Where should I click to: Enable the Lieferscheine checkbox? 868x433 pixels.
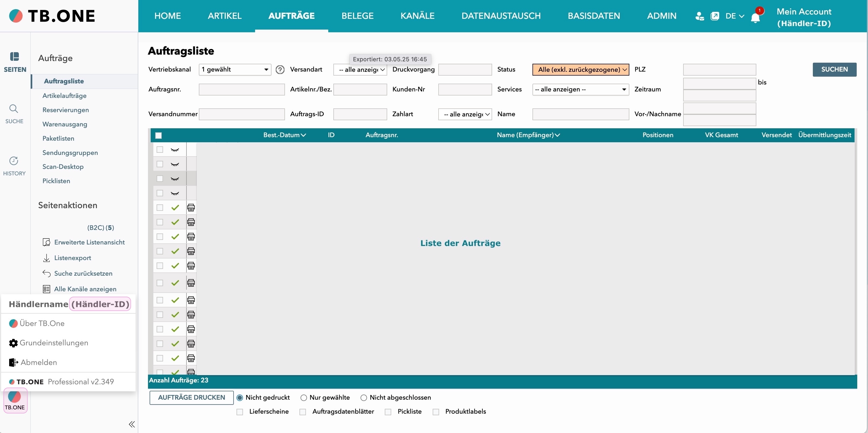(239, 412)
